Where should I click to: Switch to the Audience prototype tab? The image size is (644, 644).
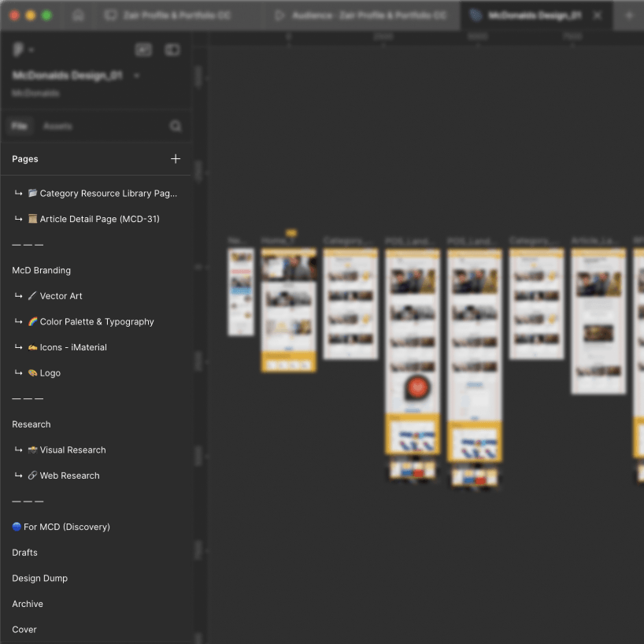(362, 16)
